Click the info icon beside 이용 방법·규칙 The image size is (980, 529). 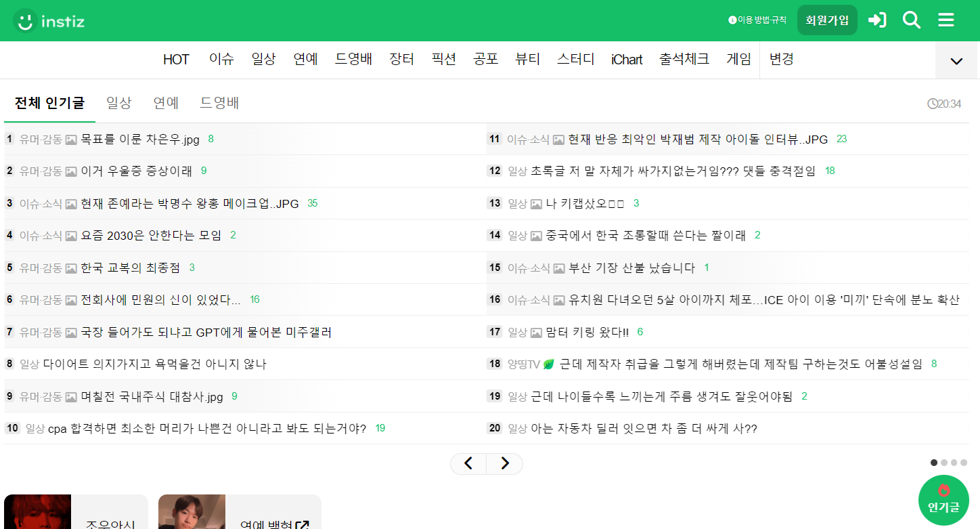coord(732,20)
